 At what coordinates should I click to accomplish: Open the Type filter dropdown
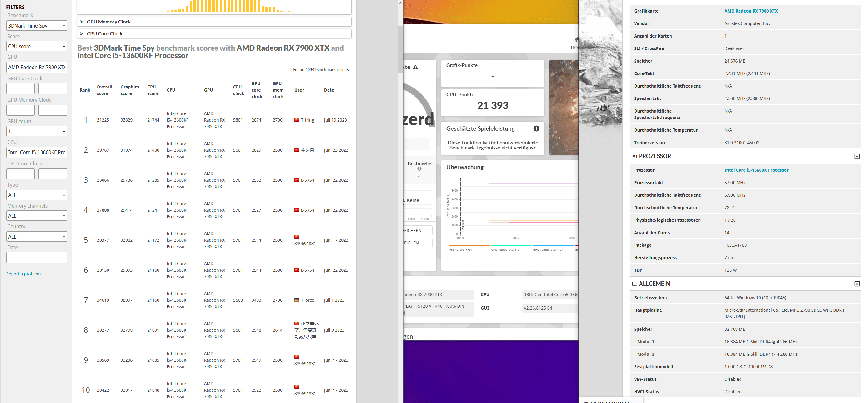pyautogui.click(x=37, y=195)
